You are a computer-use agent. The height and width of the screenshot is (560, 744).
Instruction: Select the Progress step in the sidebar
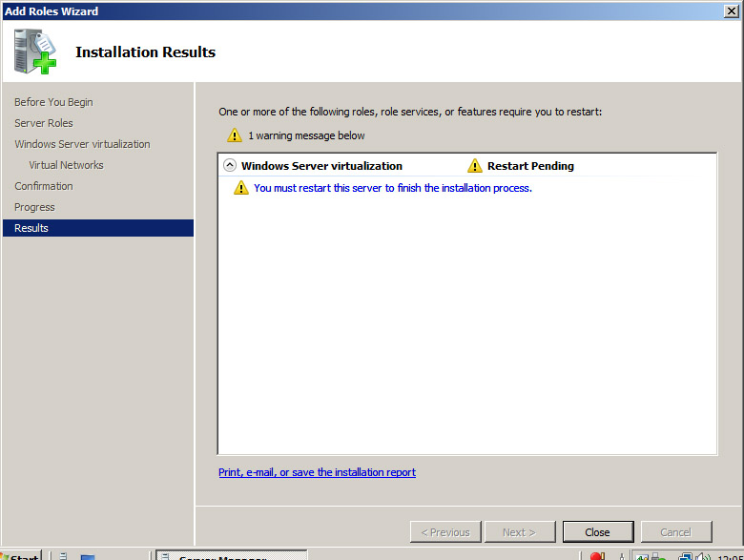[x=34, y=207]
